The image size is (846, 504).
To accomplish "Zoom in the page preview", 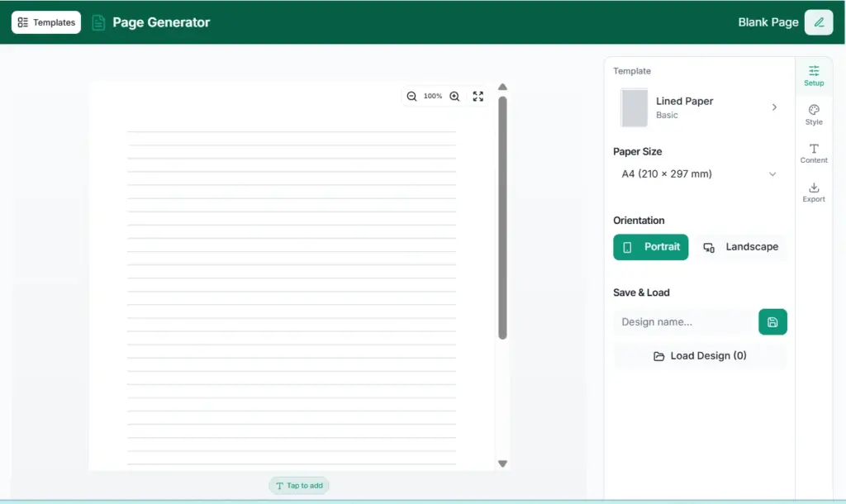I will click(x=455, y=96).
